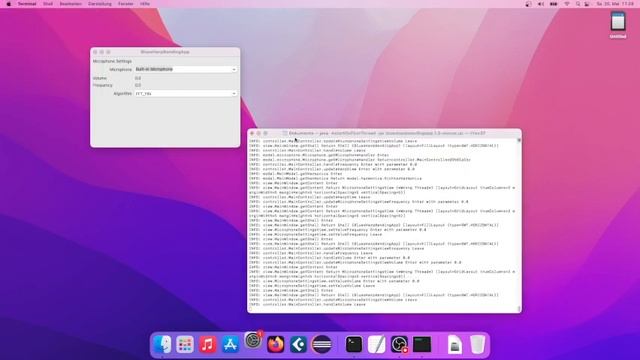Open the Hilfe menu

(145, 4)
